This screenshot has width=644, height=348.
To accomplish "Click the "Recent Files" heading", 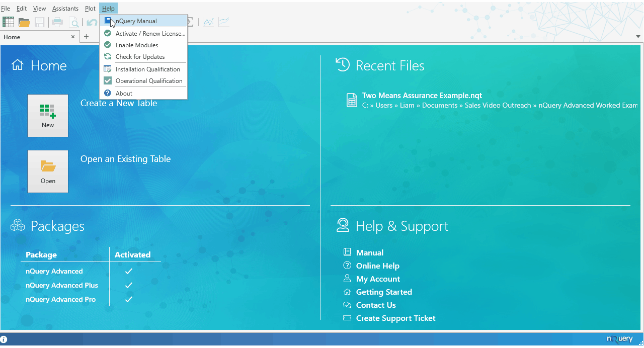I will click(390, 66).
